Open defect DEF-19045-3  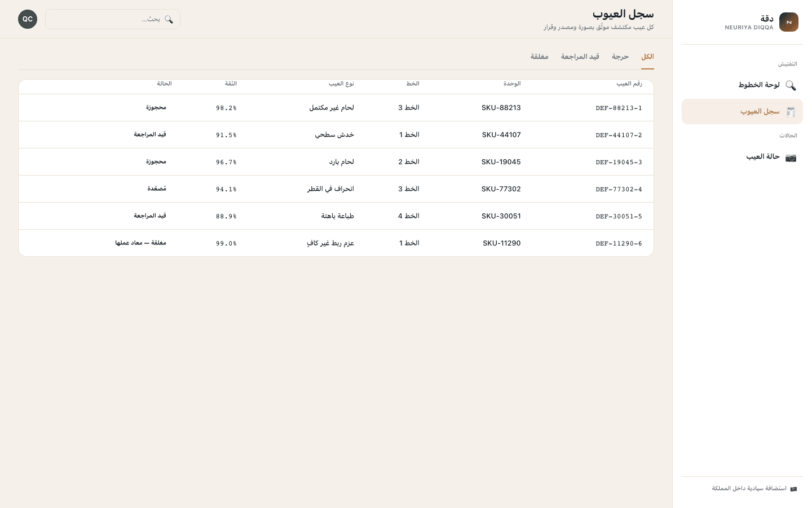619,162
